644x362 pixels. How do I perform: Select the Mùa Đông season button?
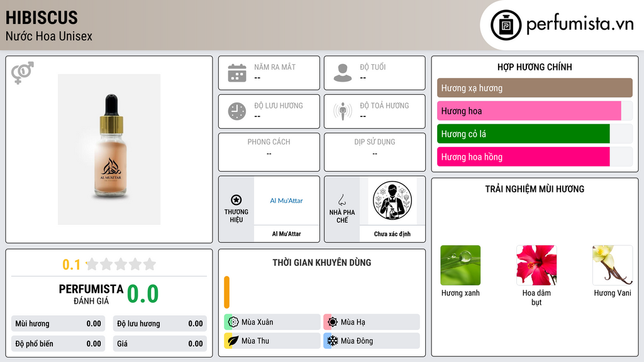tap(372, 341)
